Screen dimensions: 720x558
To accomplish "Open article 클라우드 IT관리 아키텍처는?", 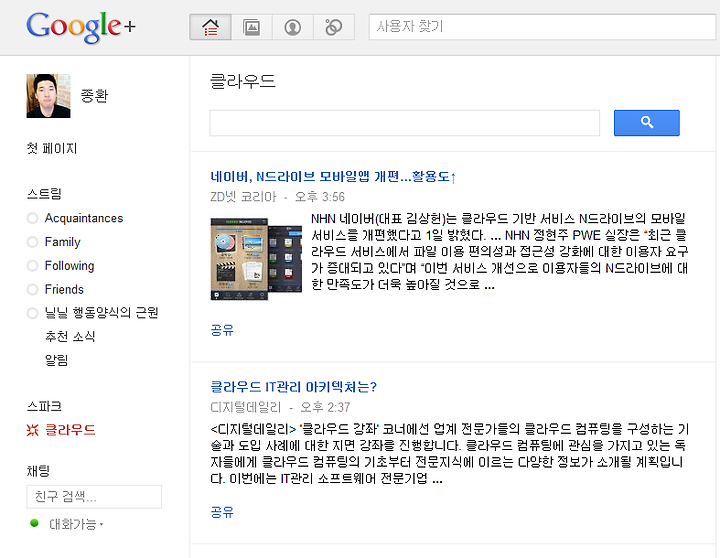I will (293, 387).
